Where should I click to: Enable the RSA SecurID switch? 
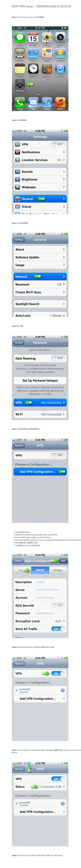58,605
